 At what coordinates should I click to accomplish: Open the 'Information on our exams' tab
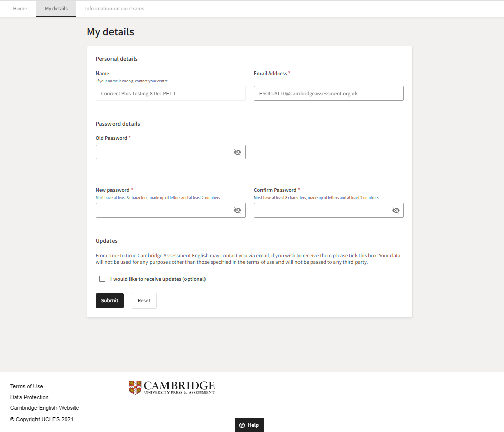[115, 8]
